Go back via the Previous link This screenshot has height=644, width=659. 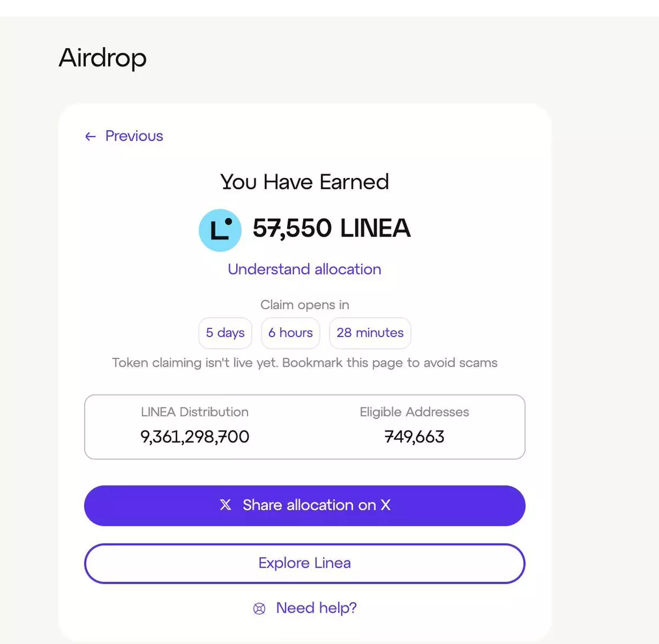coord(133,136)
